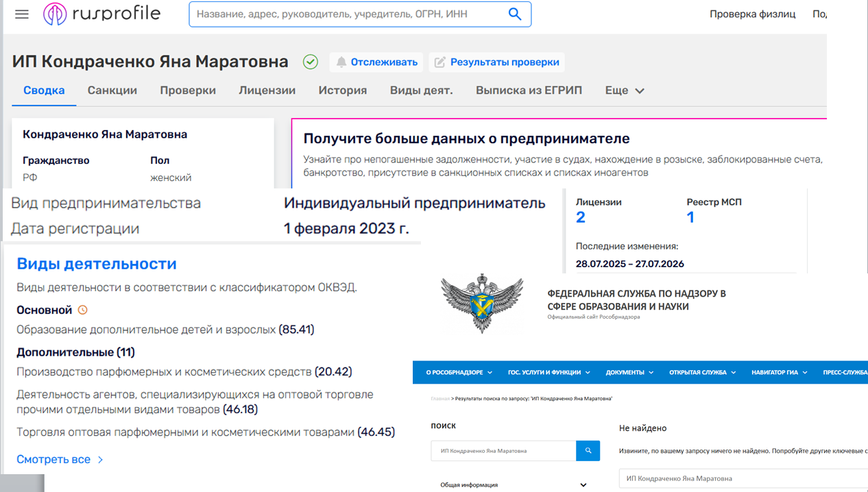Screen dimensions: 868x492
Task: Expand the Открытая служба menu
Action: (x=703, y=372)
